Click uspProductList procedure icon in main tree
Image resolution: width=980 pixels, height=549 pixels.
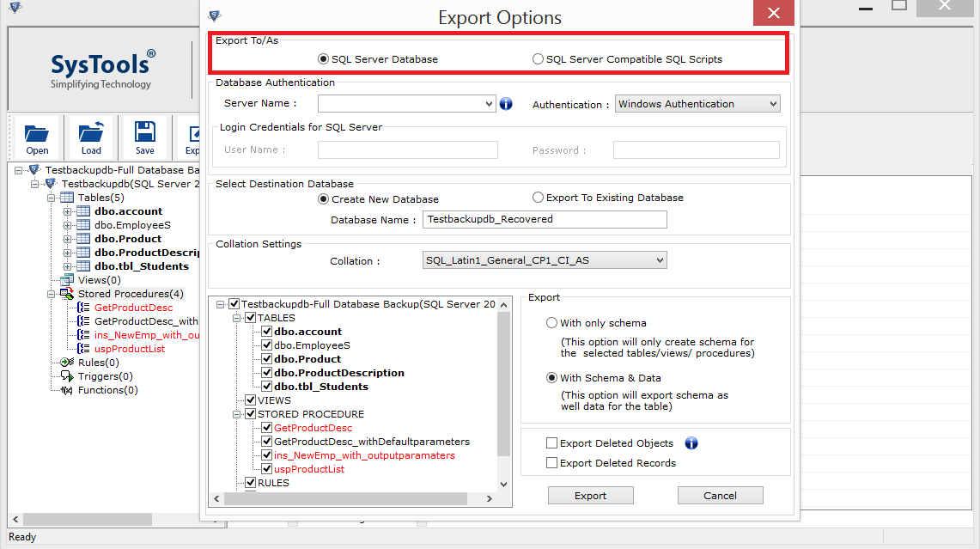pos(83,349)
